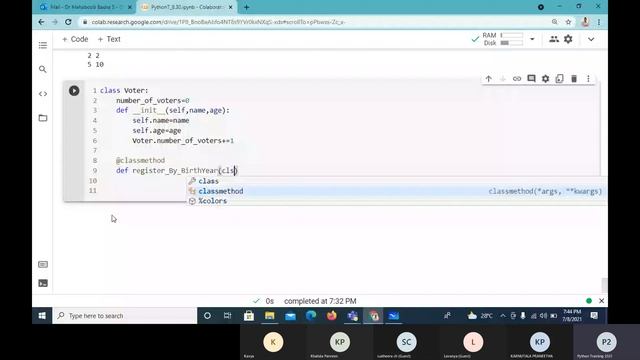This screenshot has width=640, height=360.
Task: Open the command palette icon in sidebar
Action: pyautogui.click(x=43, y=264)
